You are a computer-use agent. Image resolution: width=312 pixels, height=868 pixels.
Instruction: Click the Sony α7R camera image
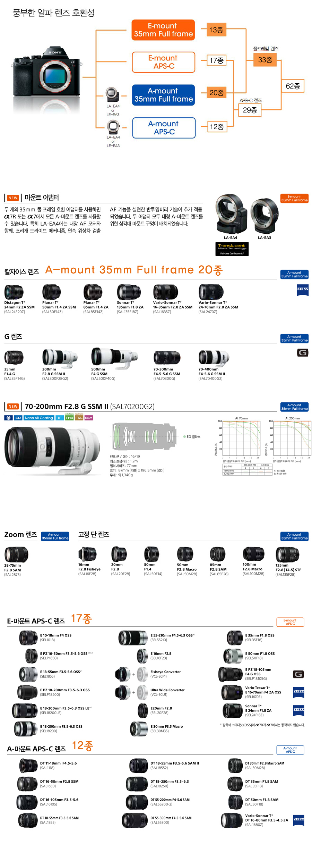coord(47,72)
